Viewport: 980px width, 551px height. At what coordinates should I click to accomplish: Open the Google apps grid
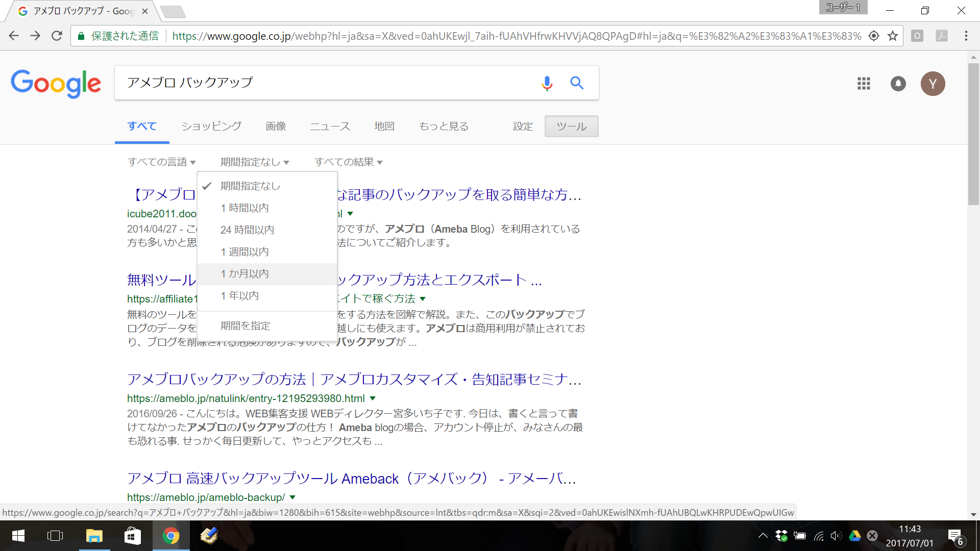tap(864, 84)
